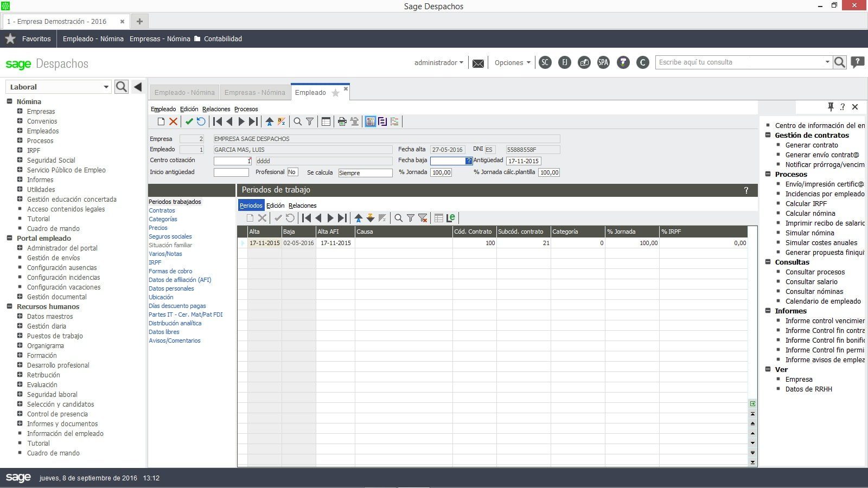This screenshot has height=488, width=868.
Task: Click the search magnifier in Empleado toolbar
Action: point(297,122)
